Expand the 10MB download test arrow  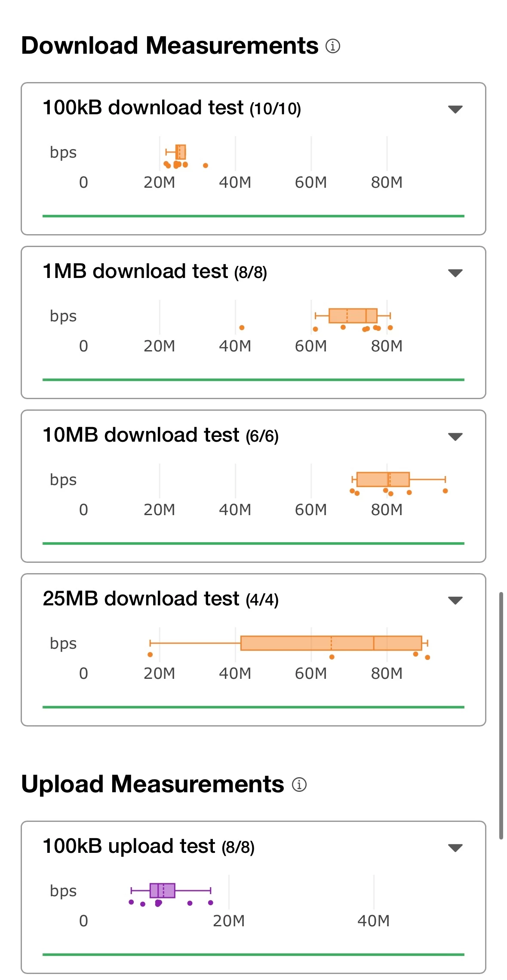click(x=455, y=437)
